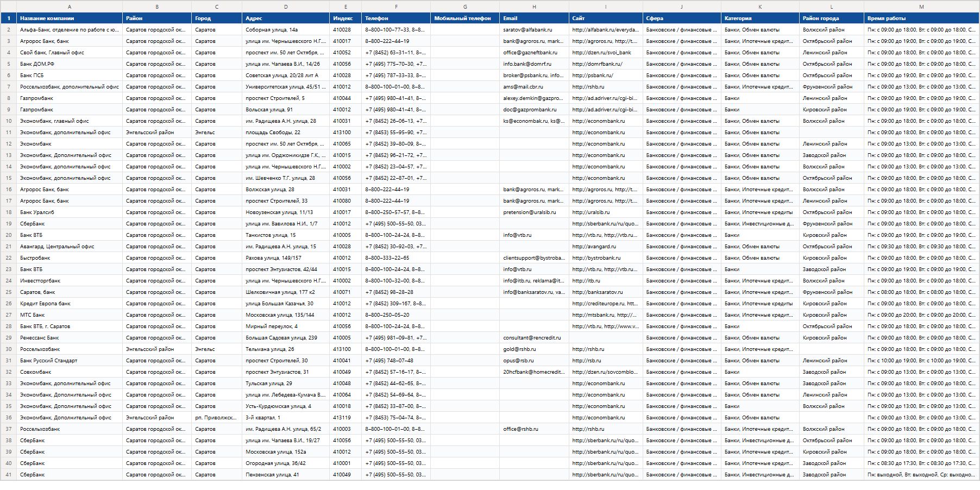Select the 'Инвестторгбанк' company cell
Screen dimensions: 980x490
70,281
